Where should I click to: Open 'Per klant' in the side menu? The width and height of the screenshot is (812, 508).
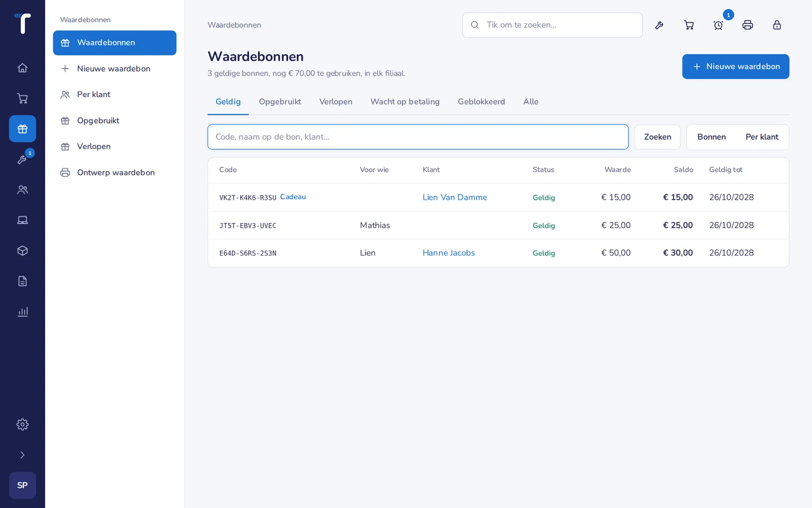115,94
